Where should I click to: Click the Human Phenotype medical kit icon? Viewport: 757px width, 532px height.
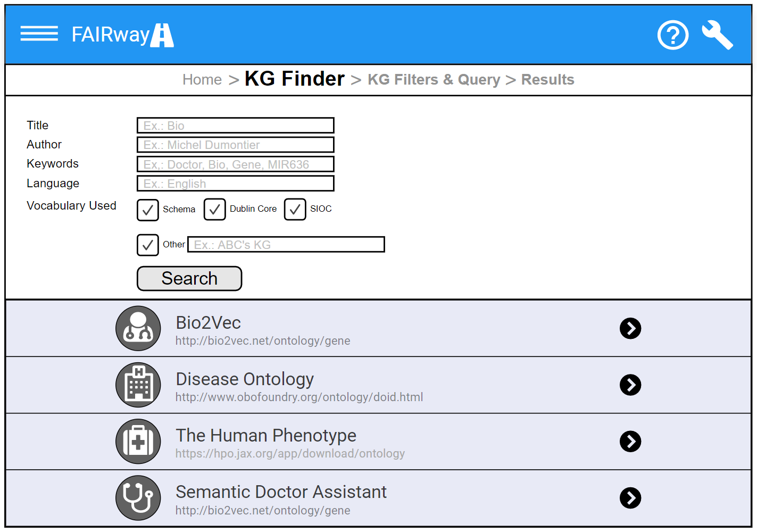point(138,441)
